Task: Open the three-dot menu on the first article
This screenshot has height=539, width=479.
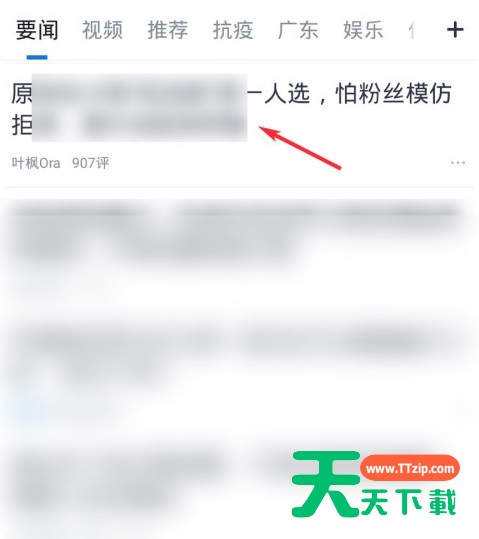Action: pos(458,163)
